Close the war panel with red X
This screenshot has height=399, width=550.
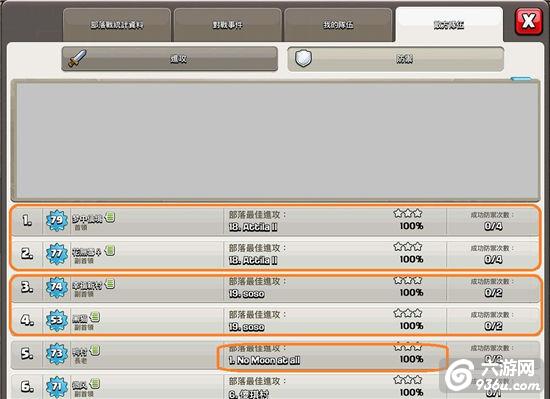tap(529, 22)
